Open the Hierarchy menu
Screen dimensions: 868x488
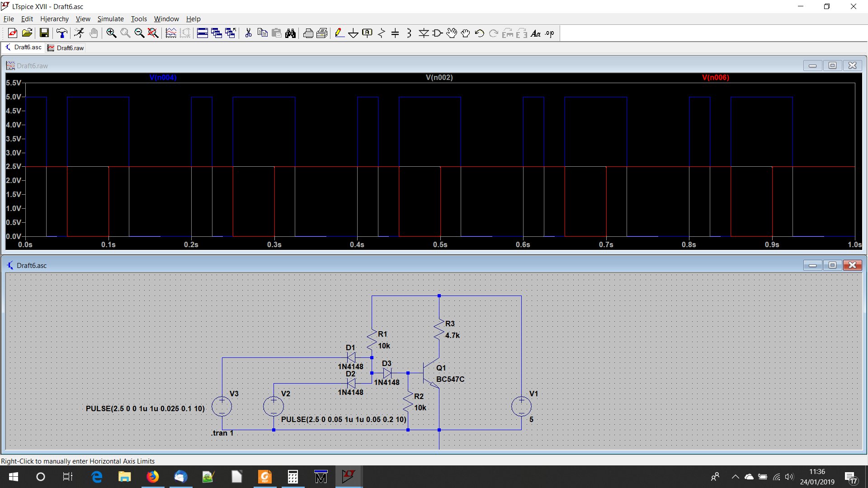(x=54, y=19)
